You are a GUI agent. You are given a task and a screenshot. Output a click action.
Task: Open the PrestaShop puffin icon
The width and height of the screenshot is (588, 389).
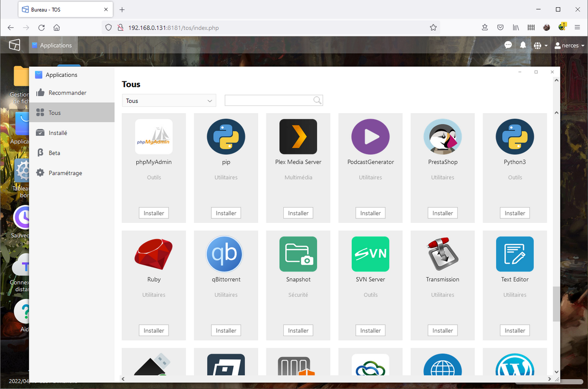click(x=442, y=137)
